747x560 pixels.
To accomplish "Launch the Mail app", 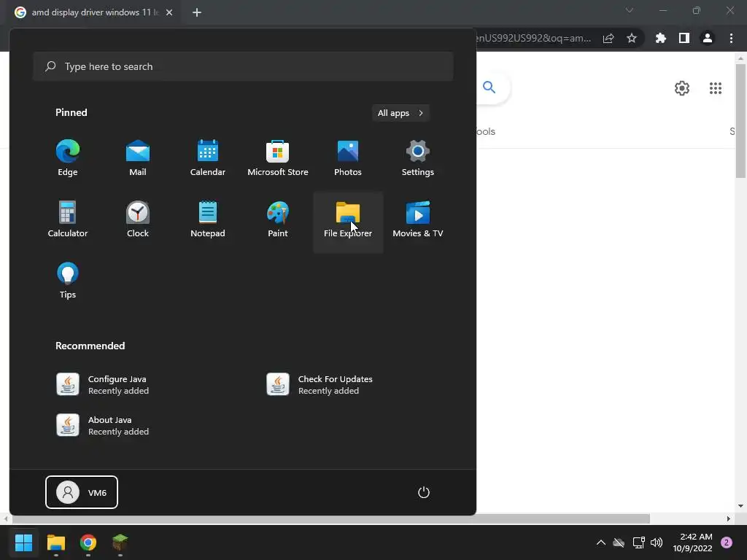I will pyautogui.click(x=138, y=158).
